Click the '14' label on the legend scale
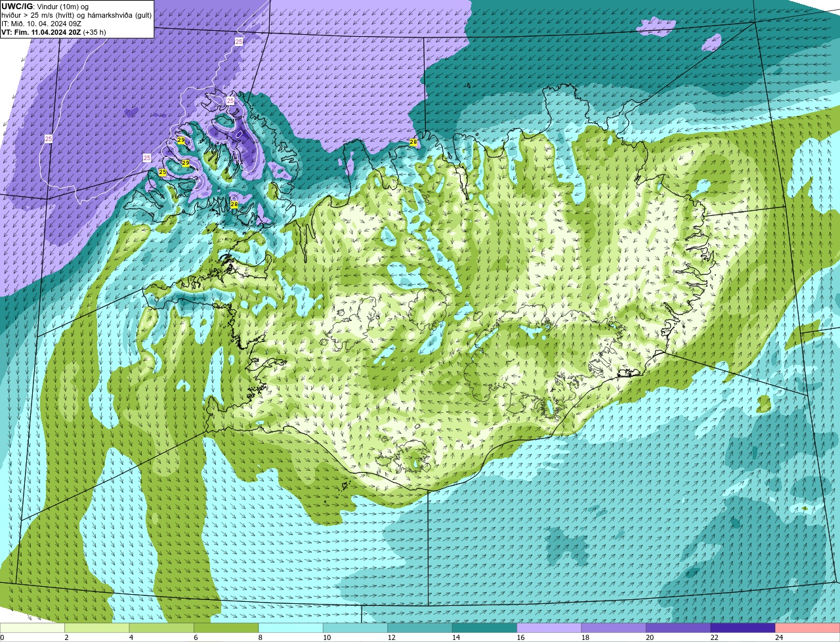The width and height of the screenshot is (840, 642). [456, 637]
